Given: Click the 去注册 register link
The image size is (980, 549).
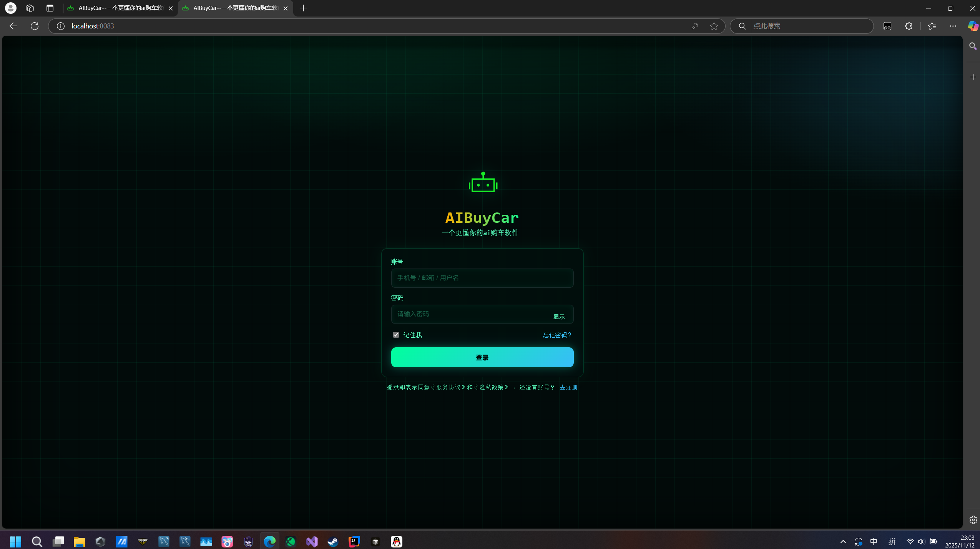Looking at the screenshot, I should tap(568, 387).
